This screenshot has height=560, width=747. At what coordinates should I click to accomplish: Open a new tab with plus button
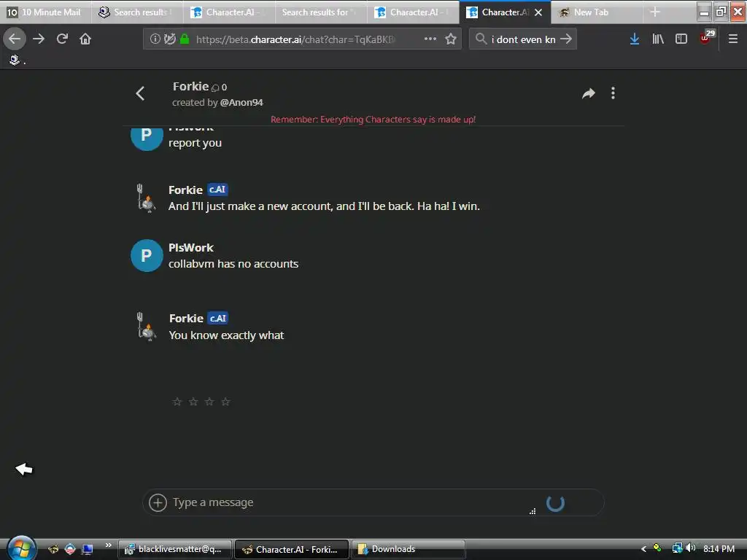click(655, 12)
